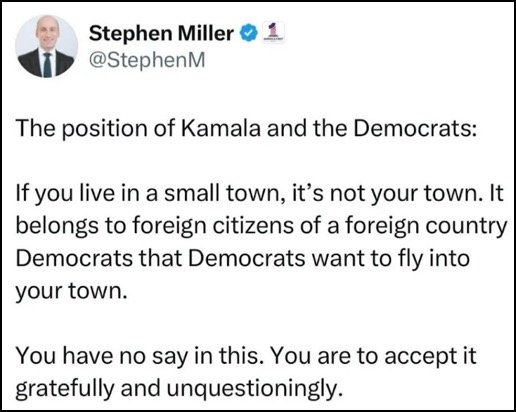Click the sentence "You have no say in this."
This screenshot has height=412, width=516.
coord(137,356)
